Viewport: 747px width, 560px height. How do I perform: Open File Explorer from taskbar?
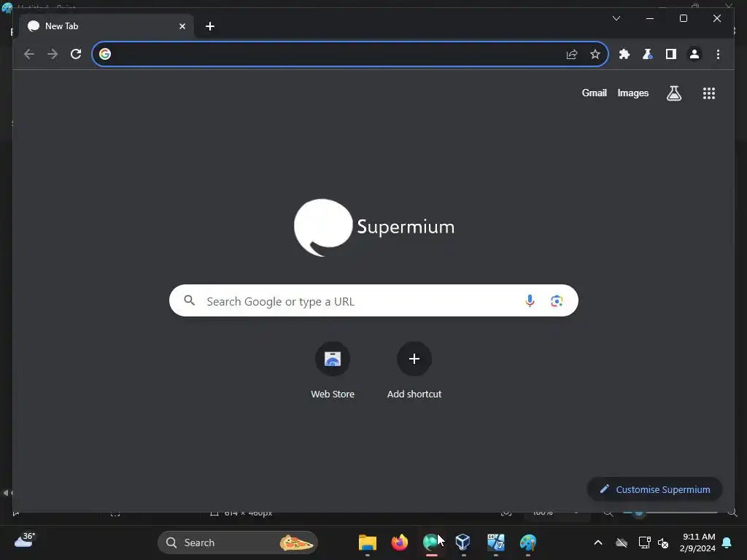[x=368, y=542]
